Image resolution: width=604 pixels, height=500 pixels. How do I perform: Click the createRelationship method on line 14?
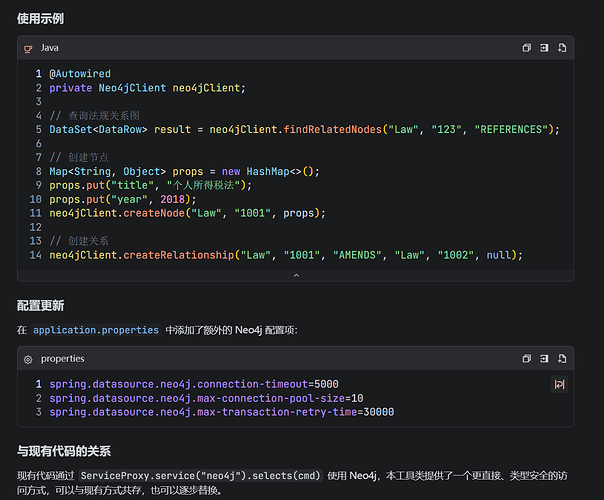point(179,255)
